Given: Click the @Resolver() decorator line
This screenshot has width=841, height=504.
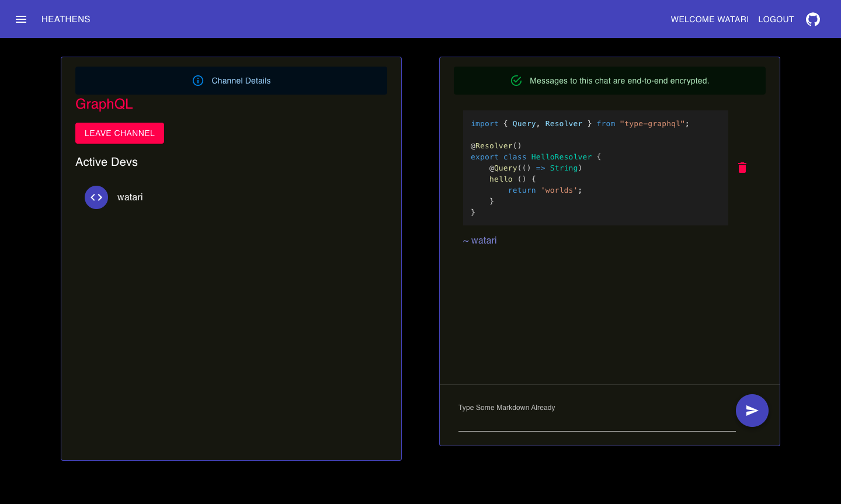Looking at the screenshot, I should (x=496, y=146).
